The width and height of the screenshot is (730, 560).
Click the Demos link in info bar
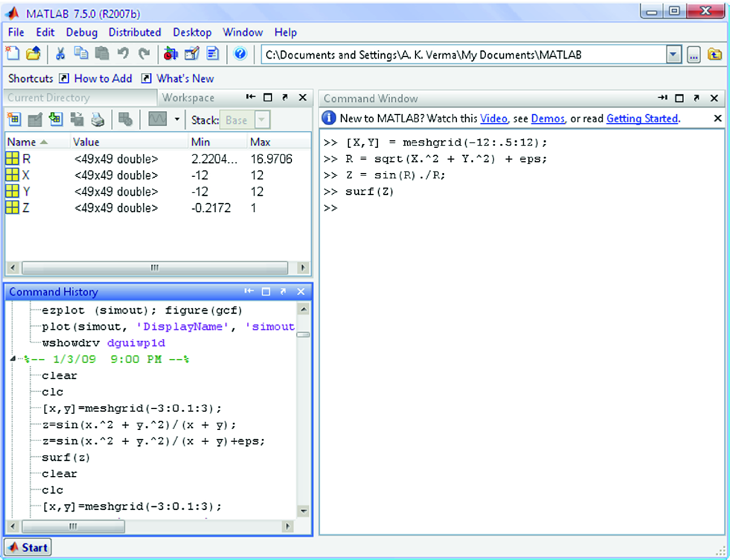tap(548, 118)
